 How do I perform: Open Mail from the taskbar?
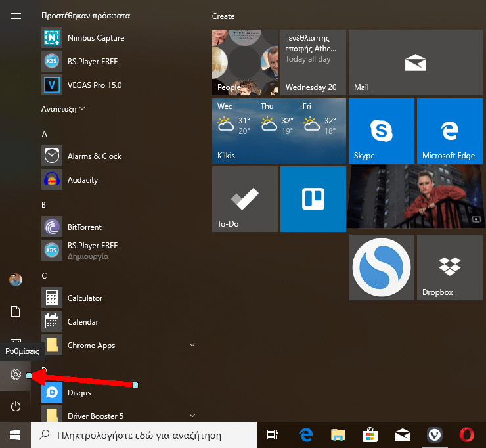click(403, 435)
